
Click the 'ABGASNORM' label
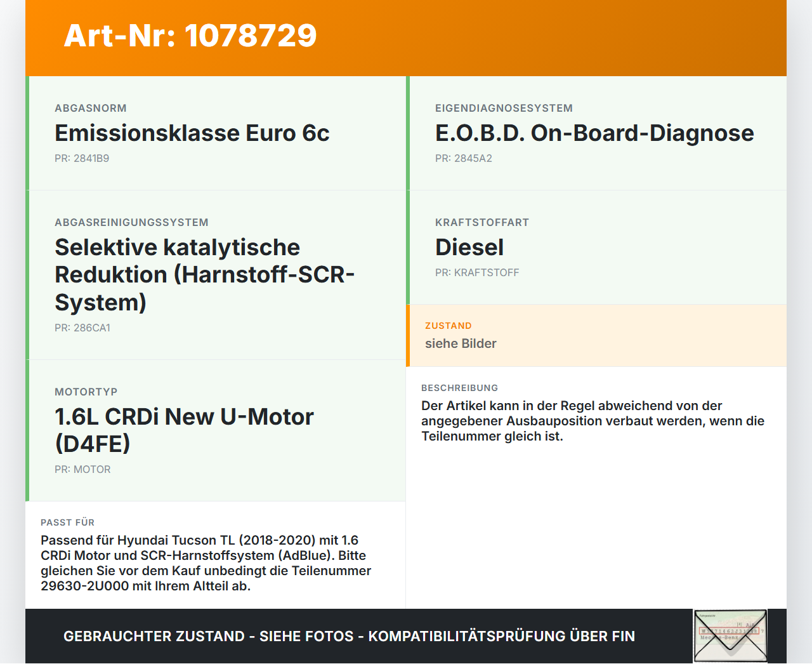tap(91, 109)
